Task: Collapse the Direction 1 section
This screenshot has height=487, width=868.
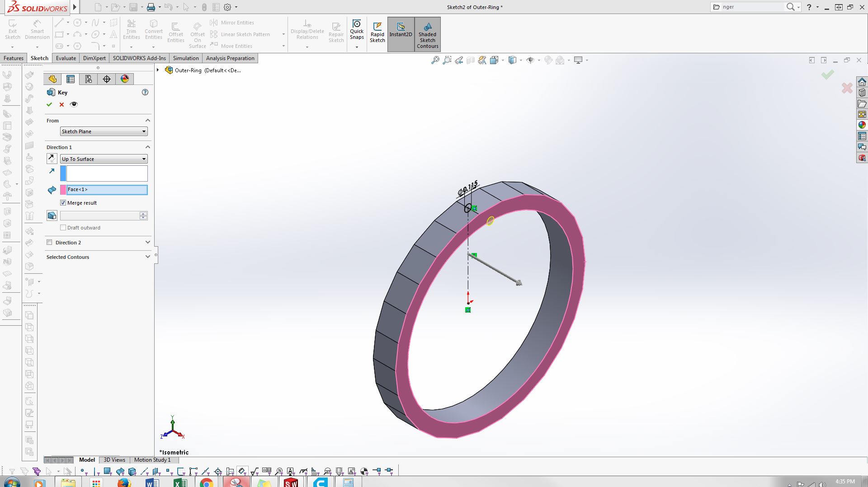Action: point(147,147)
